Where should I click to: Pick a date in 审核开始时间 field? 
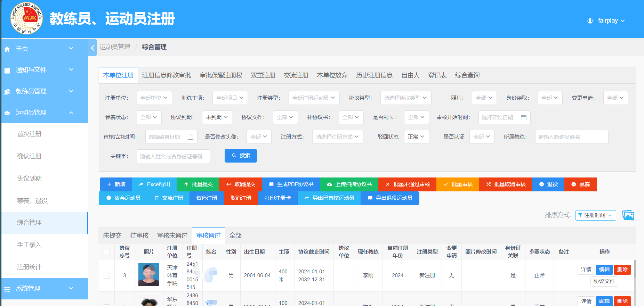(x=504, y=117)
